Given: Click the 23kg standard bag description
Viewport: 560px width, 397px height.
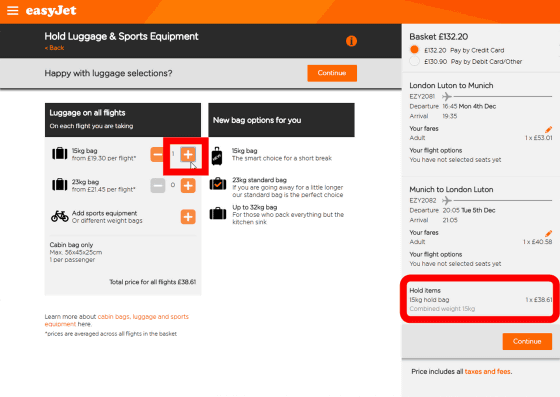Looking at the screenshot, I should pyautogui.click(x=288, y=191).
